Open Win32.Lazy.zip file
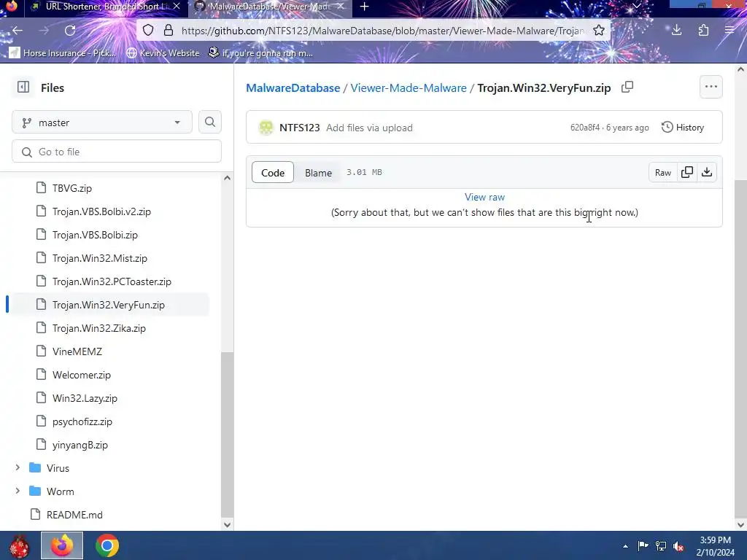The width and height of the screenshot is (747, 560). tap(85, 398)
